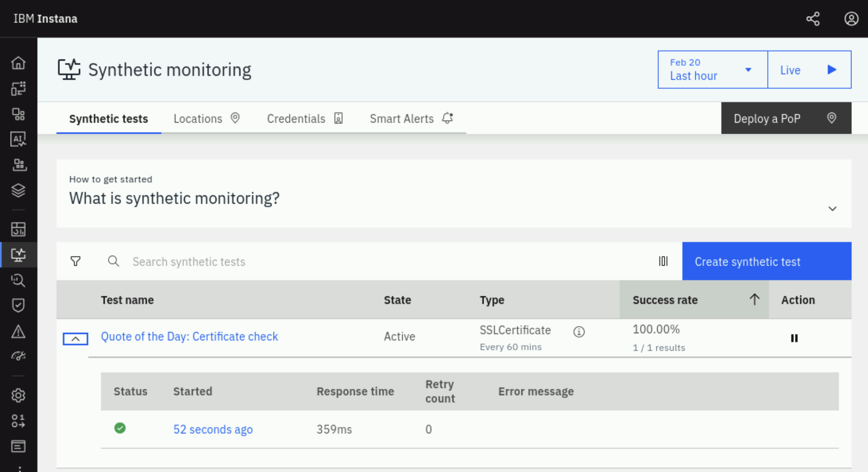Viewport: 868px width, 472px height.
Task: Open the Events warning triangle icon
Action: pos(18,331)
